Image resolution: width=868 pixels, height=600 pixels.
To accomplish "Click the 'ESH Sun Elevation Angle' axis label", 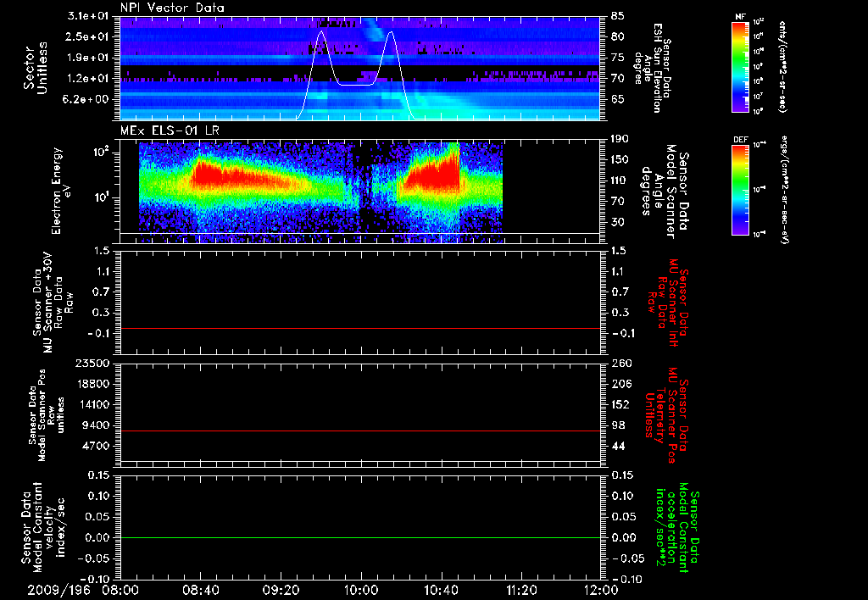I will pos(654,68).
